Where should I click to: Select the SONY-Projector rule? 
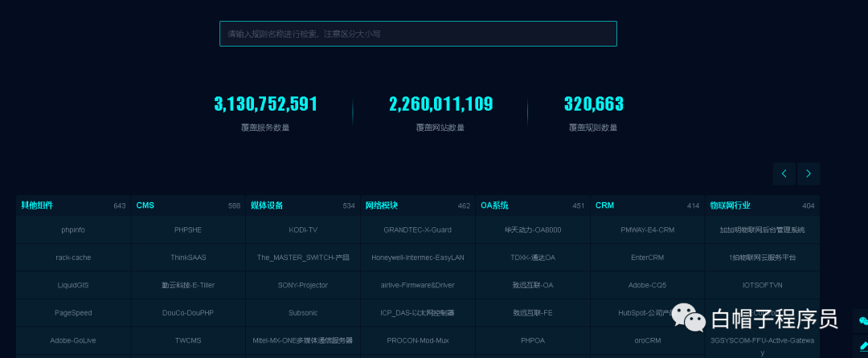pos(303,285)
